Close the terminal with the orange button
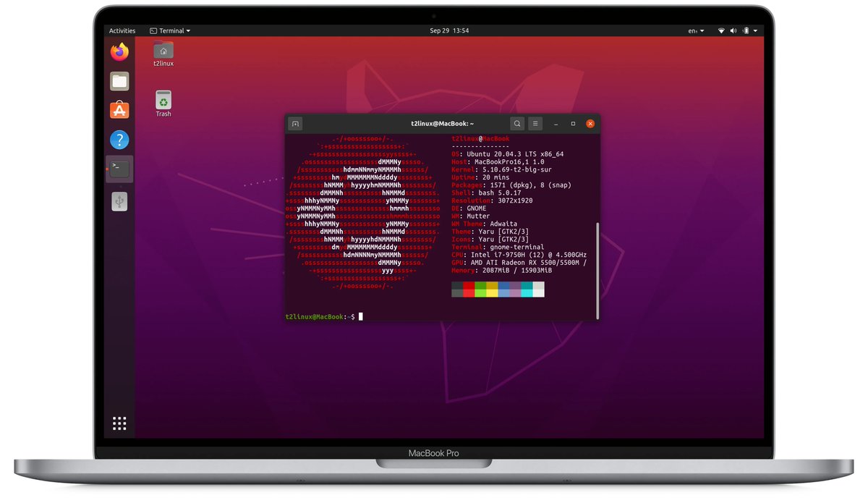Viewport: 868px width, 503px height. [x=590, y=124]
